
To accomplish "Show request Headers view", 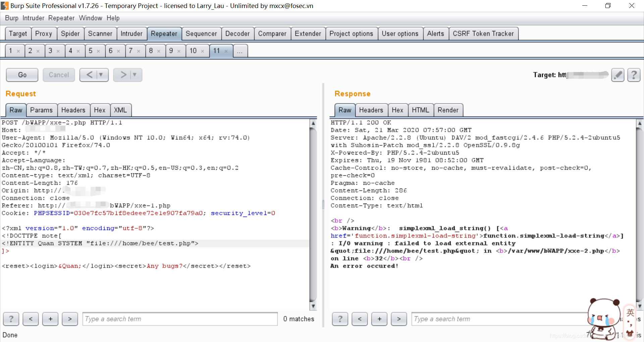I will click(73, 110).
